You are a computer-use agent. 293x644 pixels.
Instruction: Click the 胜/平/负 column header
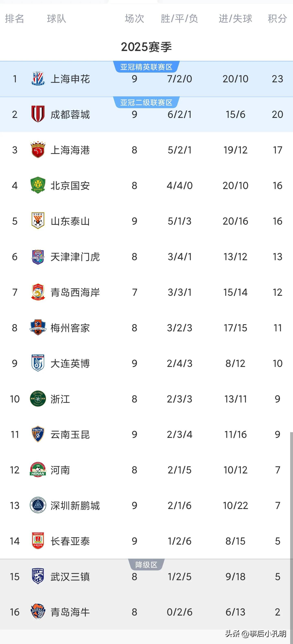click(179, 18)
